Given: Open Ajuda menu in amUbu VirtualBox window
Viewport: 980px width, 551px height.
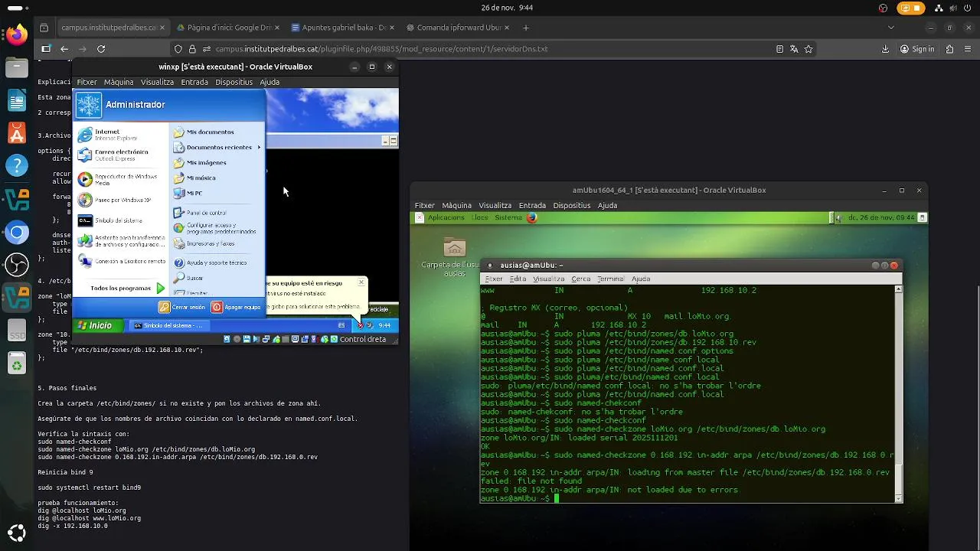Looking at the screenshot, I should 607,205.
